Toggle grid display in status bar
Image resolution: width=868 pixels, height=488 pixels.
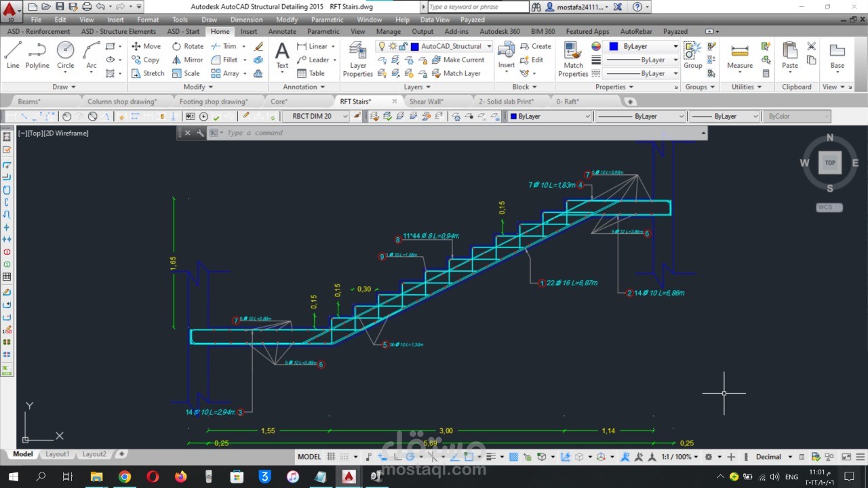[331, 457]
